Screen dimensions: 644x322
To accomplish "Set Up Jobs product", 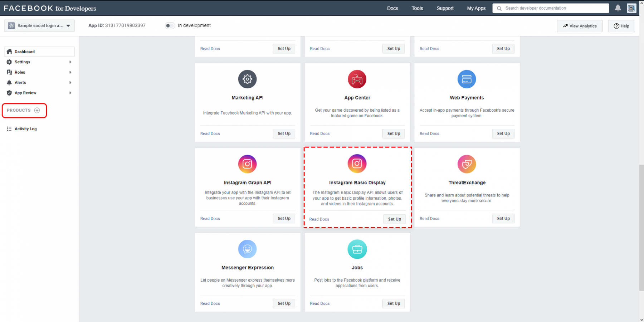I will point(394,303).
